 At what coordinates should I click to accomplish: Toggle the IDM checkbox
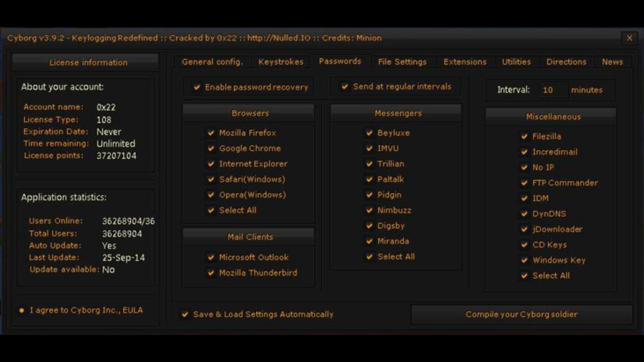click(525, 198)
